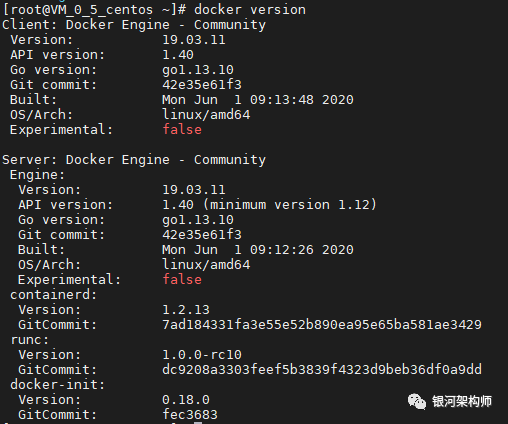Select the 'Client: Docker Engine - Community' header line

pos(134,25)
